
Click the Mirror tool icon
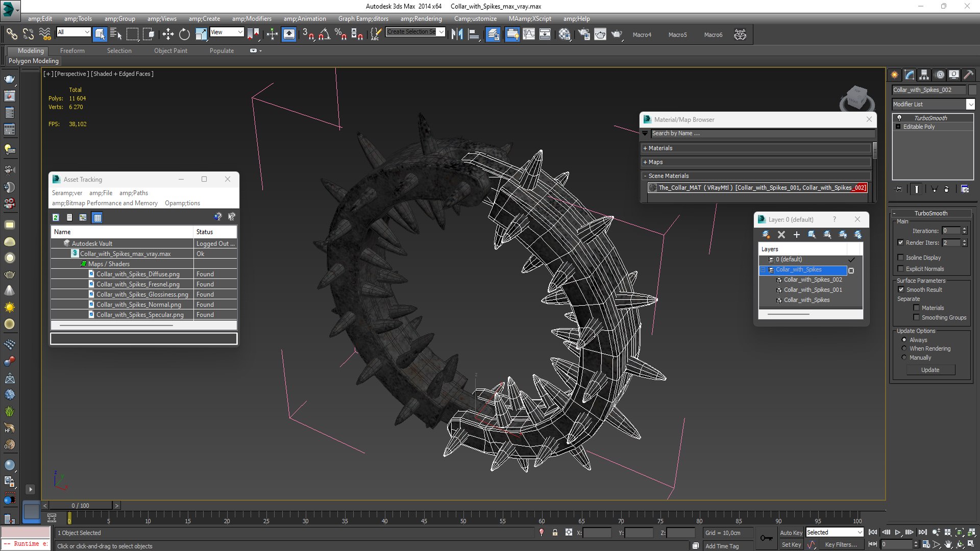pos(457,34)
